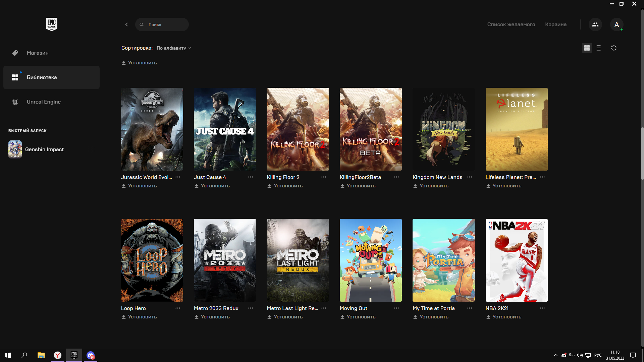
Task: Install My Time at Portia
Action: (431, 317)
